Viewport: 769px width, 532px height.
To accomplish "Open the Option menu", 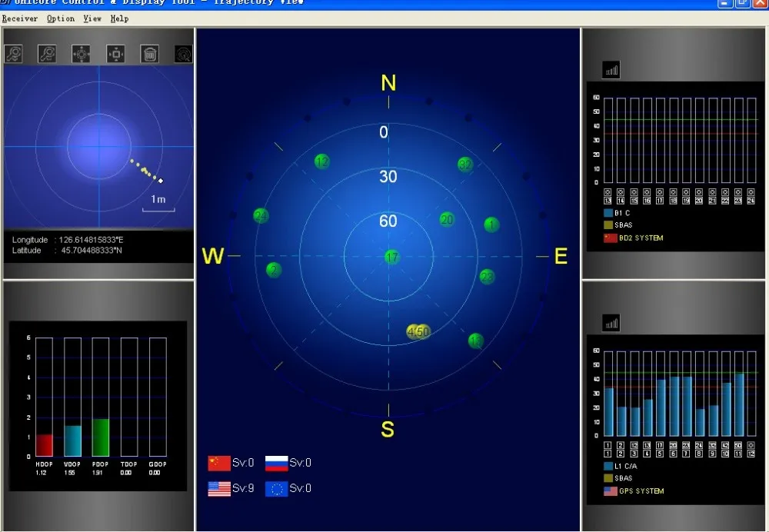I will coord(61,18).
